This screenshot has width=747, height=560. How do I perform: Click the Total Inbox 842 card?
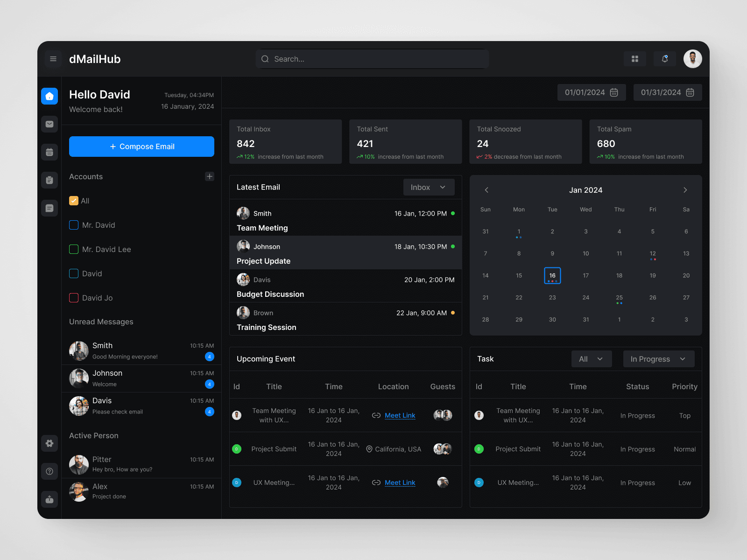tap(286, 141)
